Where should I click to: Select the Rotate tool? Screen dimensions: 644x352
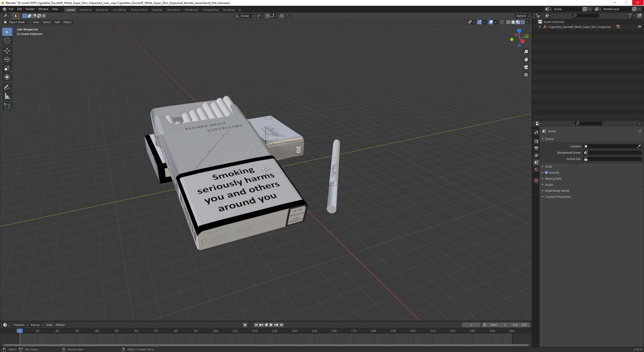pyautogui.click(x=7, y=60)
